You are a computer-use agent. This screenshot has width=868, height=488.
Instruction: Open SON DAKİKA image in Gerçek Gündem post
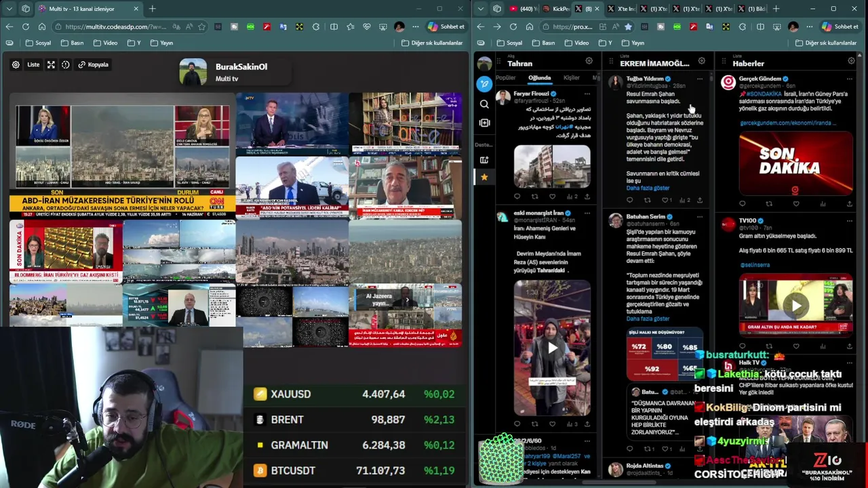coord(796,164)
